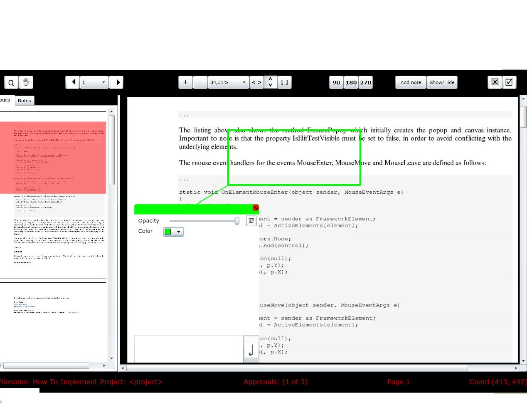Select the search magnifier tool
The height and width of the screenshot is (415, 532).
(x=11, y=82)
